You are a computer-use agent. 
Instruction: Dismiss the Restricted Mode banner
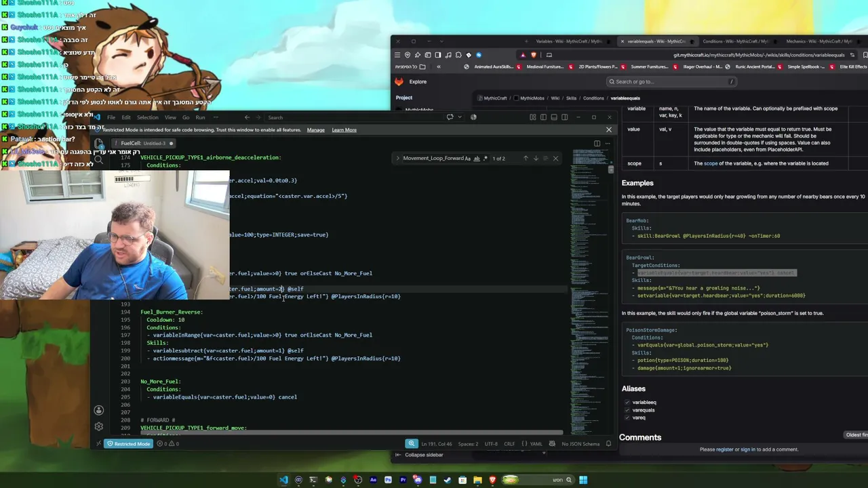pyautogui.click(x=608, y=129)
